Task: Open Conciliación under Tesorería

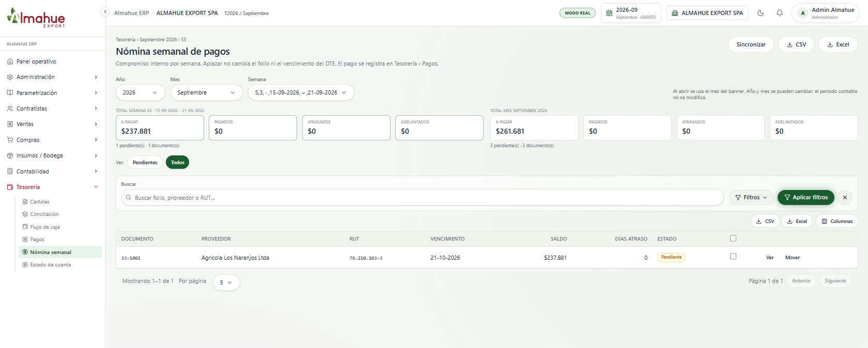Action: click(x=60, y=214)
